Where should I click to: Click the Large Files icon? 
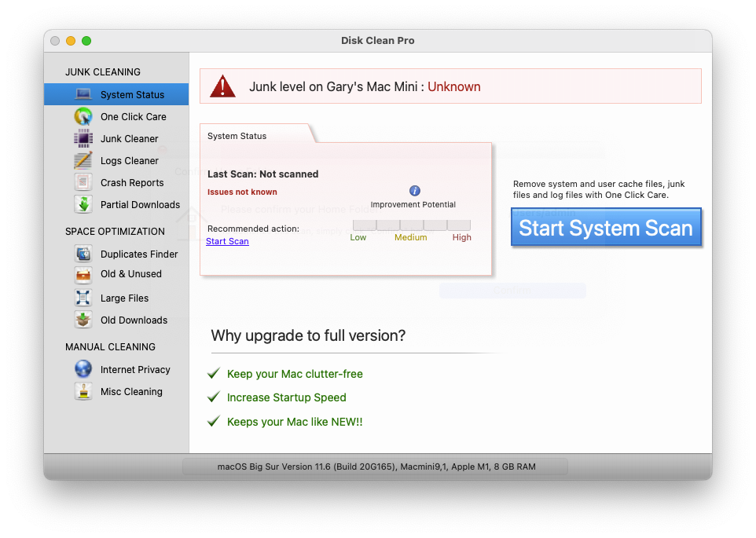pyautogui.click(x=83, y=298)
